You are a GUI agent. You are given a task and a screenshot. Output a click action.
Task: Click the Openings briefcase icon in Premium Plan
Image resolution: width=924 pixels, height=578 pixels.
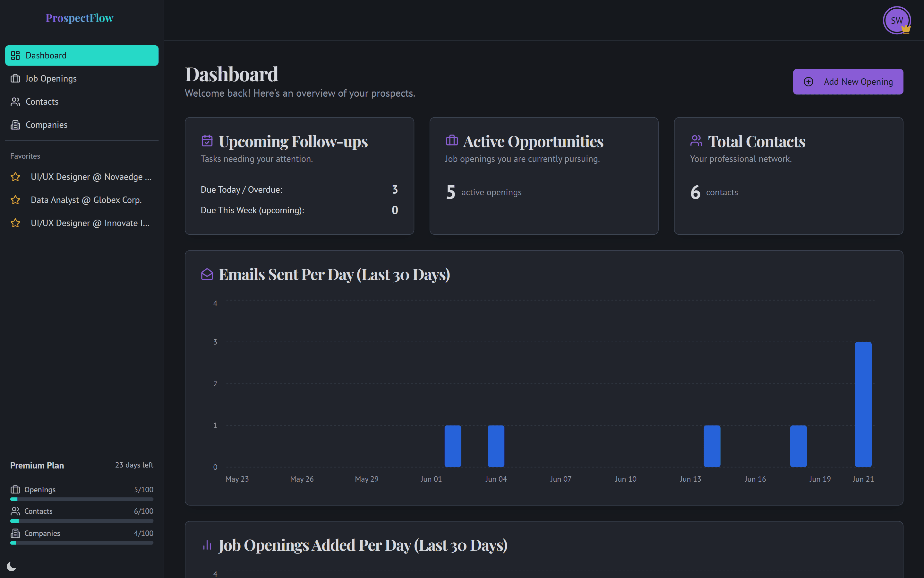coord(15,489)
